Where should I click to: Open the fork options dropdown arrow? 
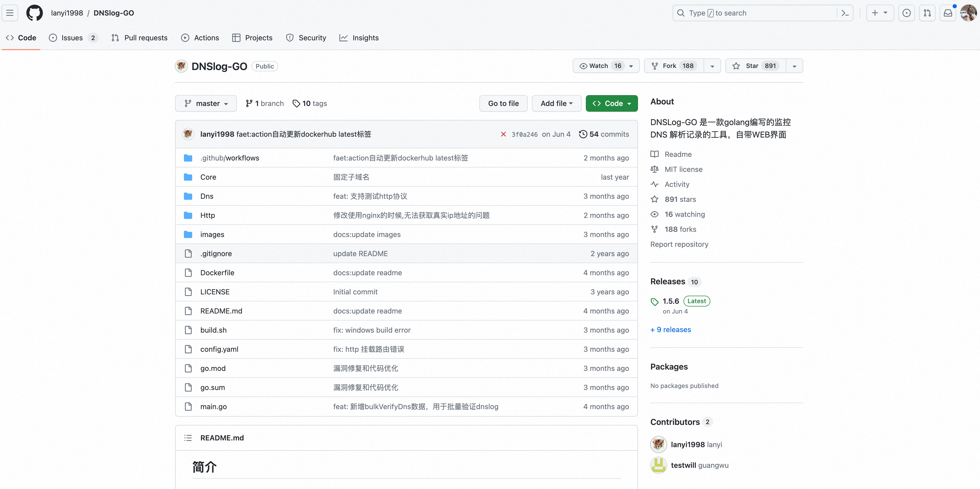point(712,66)
